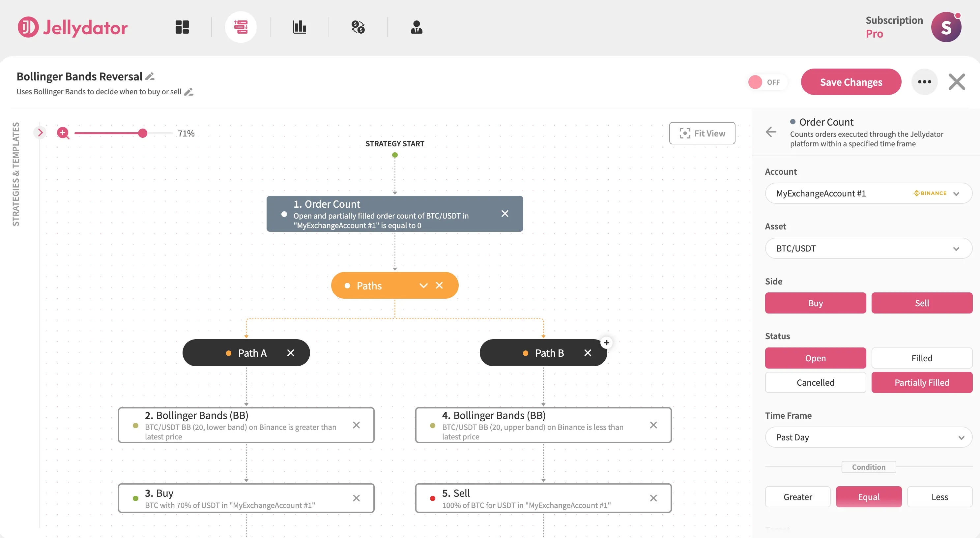Remove Path A
The image size is (980, 538).
tap(291, 353)
